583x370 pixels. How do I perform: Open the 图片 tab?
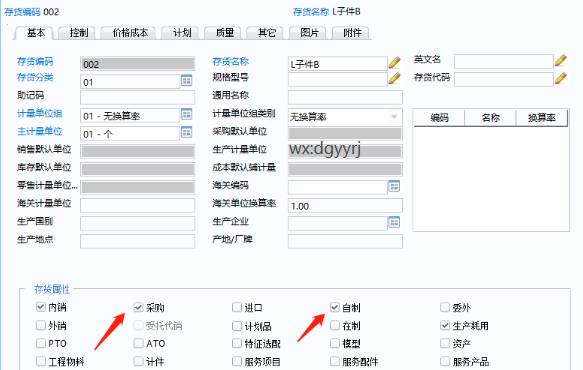309,33
